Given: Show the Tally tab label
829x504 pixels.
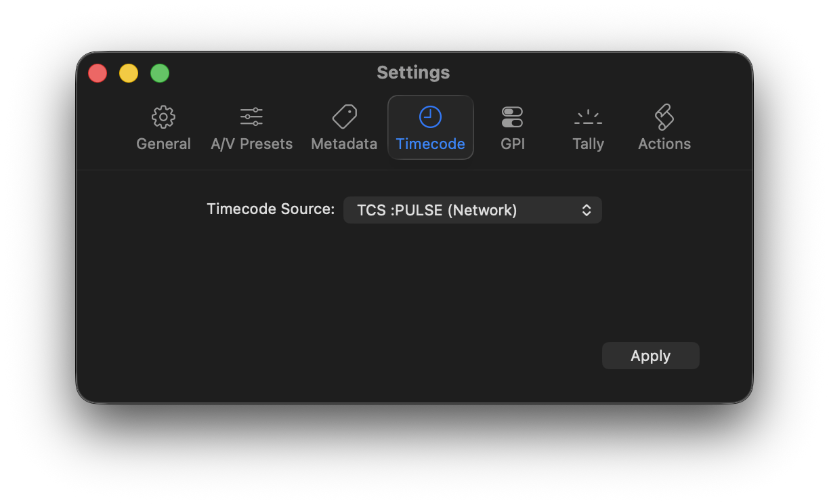Looking at the screenshot, I should click(x=588, y=144).
